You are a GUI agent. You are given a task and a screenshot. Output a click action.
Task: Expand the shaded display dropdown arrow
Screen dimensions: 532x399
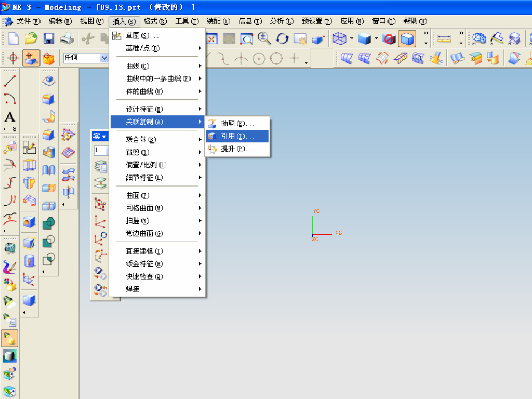coord(376,38)
